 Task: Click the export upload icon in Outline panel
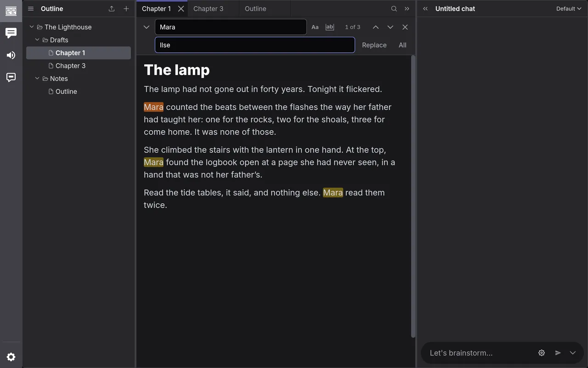coord(112,9)
